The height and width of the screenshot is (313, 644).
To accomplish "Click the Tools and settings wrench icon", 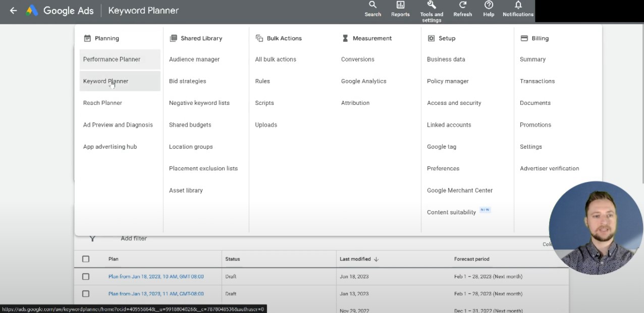I will point(432,5).
